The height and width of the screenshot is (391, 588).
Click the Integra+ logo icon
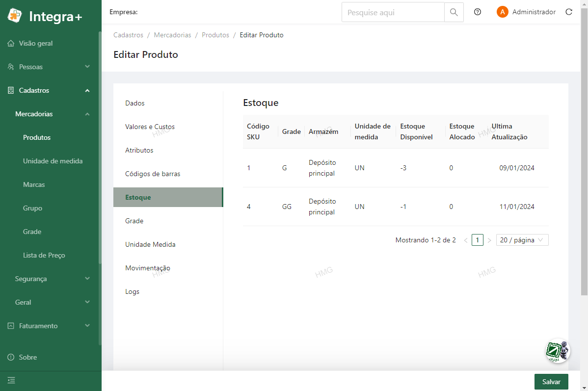coord(15,16)
